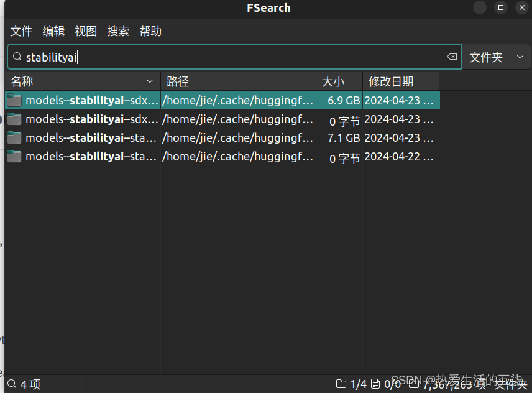
Task: Click the file count icon showing 0/0
Action: 375,384
